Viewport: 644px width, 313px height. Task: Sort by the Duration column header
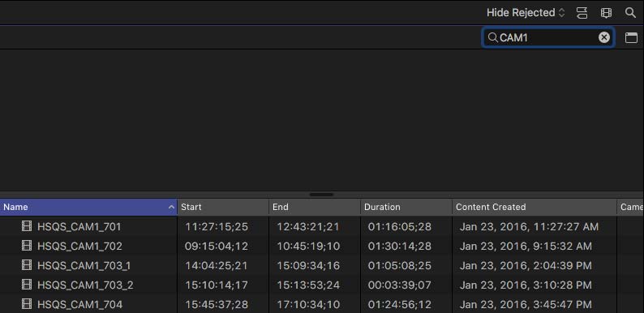coord(406,207)
